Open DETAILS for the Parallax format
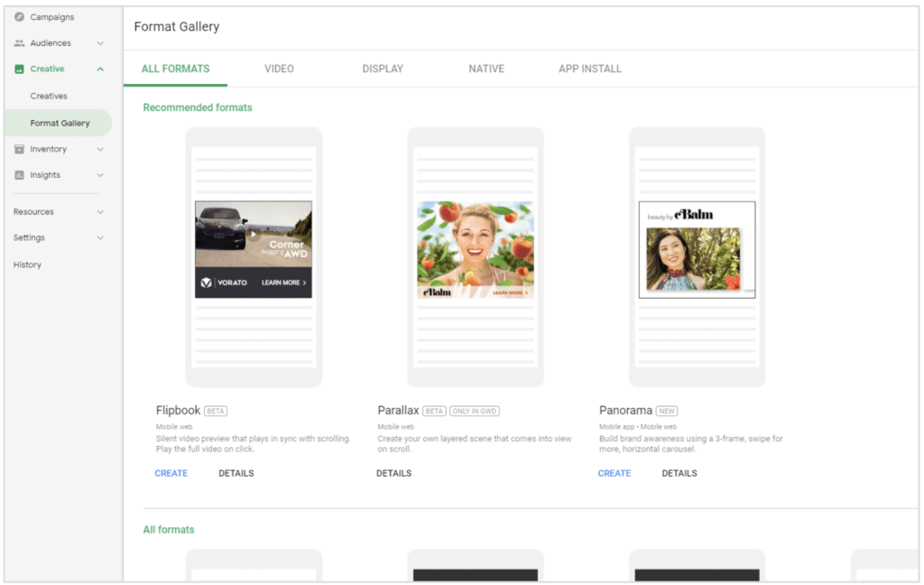Viewport: 924px width, 585px height. coord(393,472)
